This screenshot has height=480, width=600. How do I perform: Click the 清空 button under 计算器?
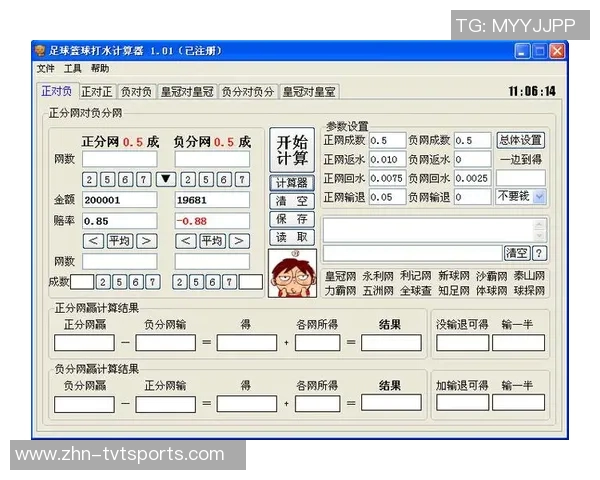[x=292, y=201]
